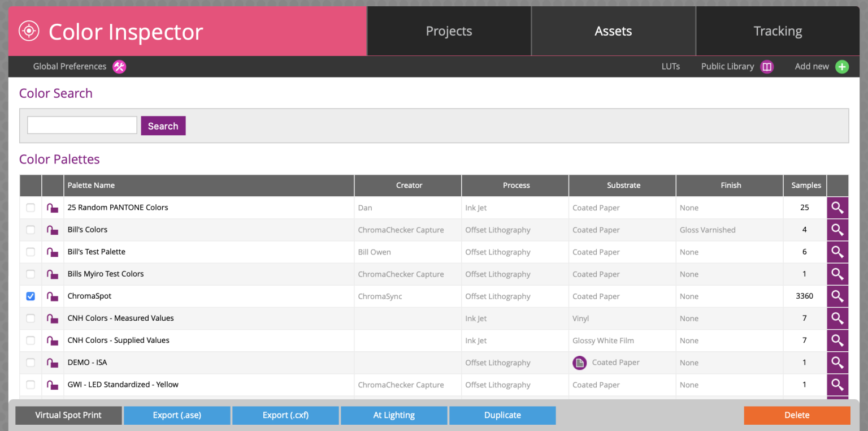
Task: Click the Virtual Spot Print button
Action: click(x=68, y=415)
